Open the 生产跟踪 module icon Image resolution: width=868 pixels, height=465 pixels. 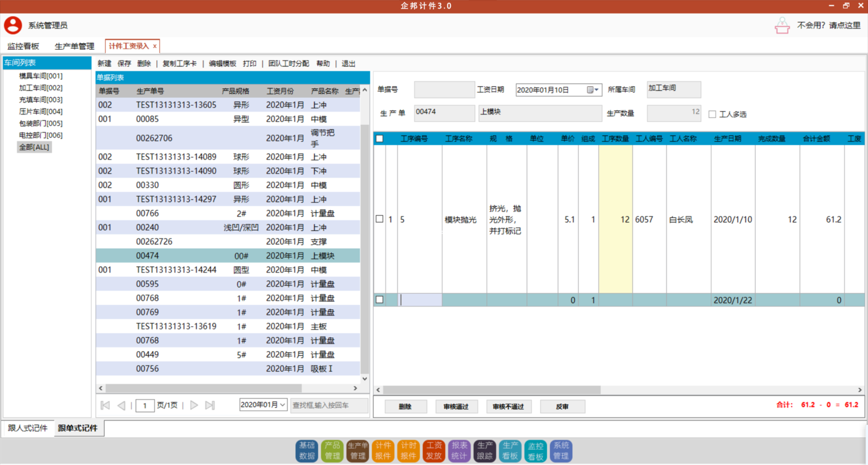(485, 451)
